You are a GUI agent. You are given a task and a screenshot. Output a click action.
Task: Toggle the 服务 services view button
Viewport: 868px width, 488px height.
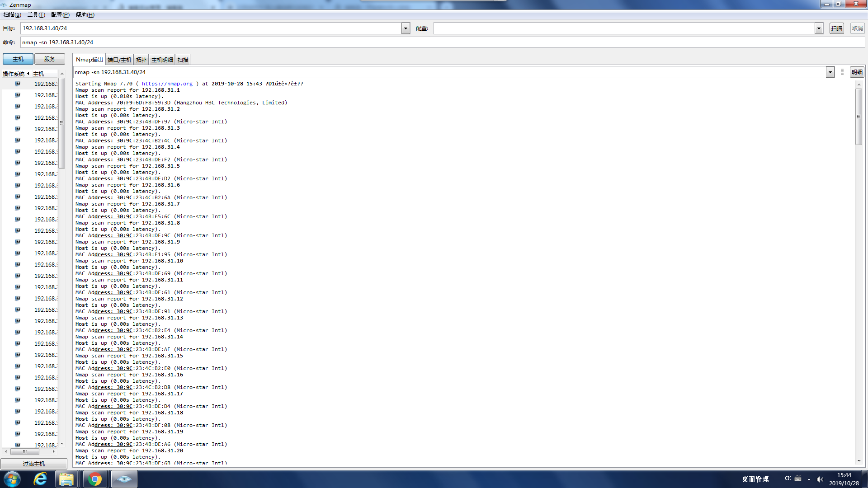50,59
